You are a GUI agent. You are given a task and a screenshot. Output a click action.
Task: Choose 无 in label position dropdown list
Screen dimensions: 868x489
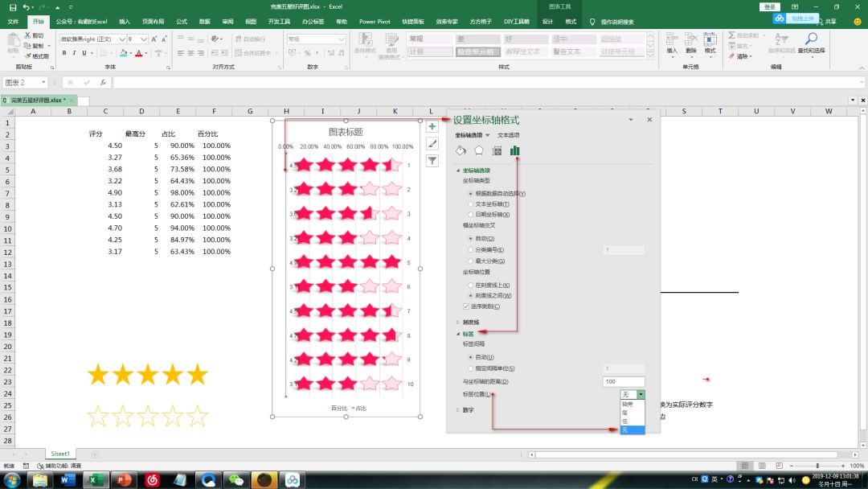pos(624,430)
